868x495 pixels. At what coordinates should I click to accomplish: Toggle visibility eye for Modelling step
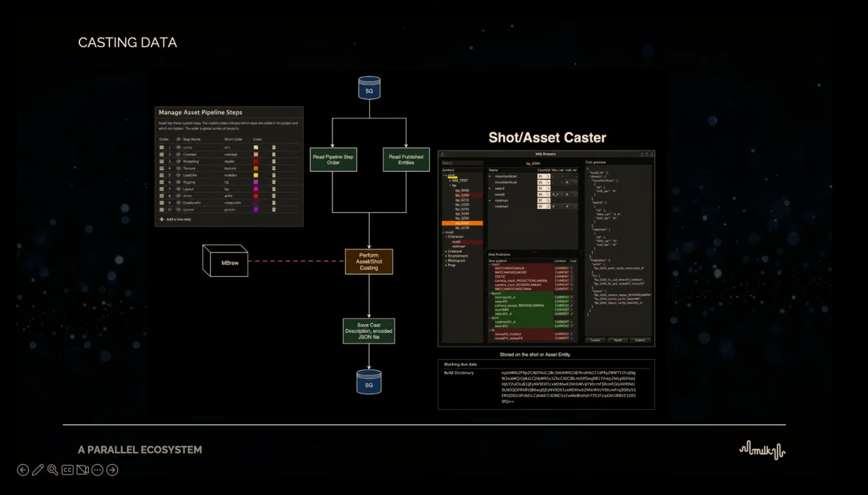point(178,161)
